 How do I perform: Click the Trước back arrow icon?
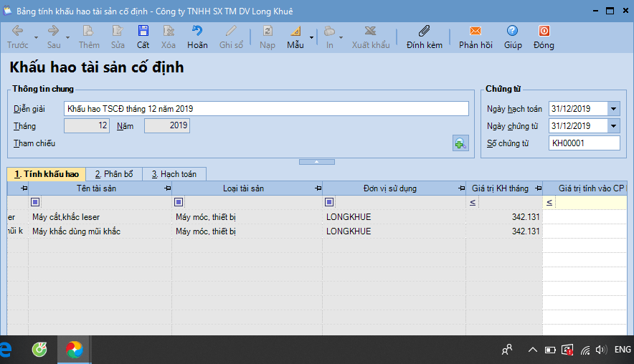coord(17,31)
